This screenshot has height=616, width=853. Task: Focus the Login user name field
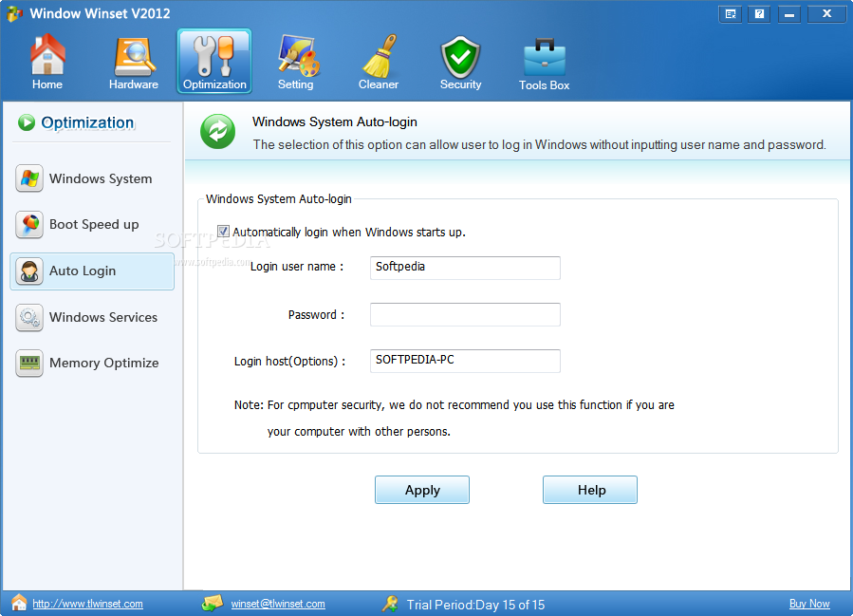(x=465, y=268)
